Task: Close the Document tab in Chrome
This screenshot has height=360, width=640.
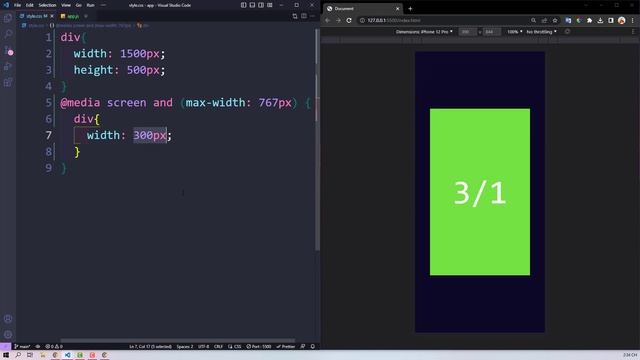Action: pos(398,9)
